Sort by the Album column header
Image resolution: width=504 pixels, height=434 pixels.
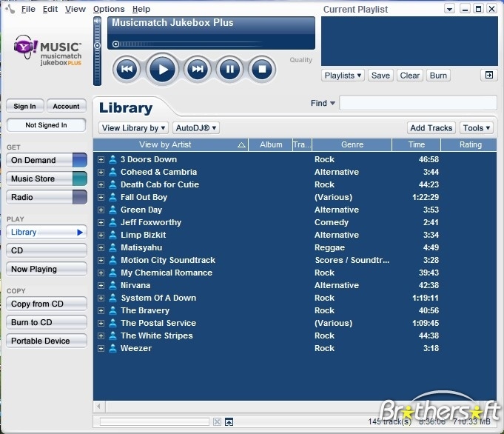point(271,144)
